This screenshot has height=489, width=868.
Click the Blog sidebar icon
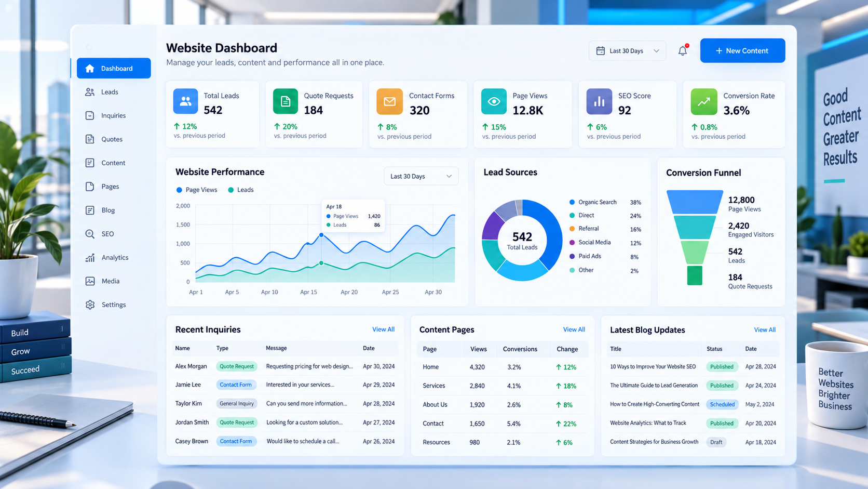tap(90, 210)
